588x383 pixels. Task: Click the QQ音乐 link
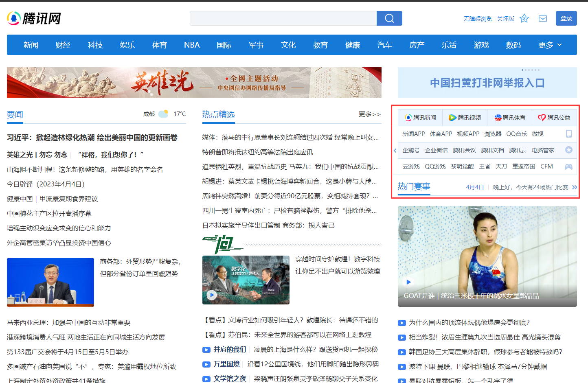pyautogui.click(x=516, y=134)
